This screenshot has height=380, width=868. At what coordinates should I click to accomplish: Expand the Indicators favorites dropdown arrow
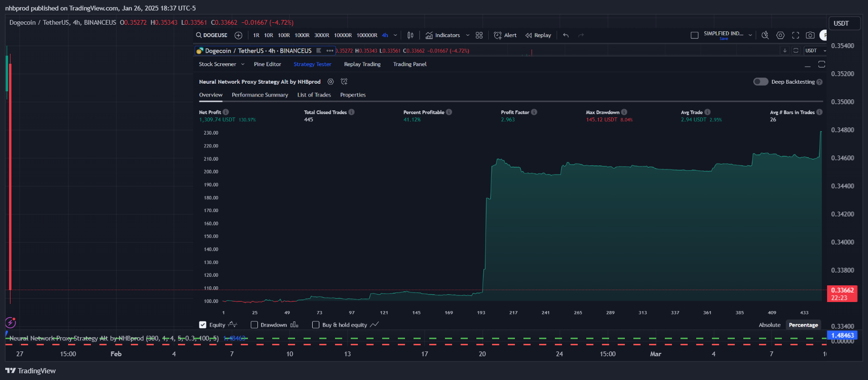[x=467, y=35]
